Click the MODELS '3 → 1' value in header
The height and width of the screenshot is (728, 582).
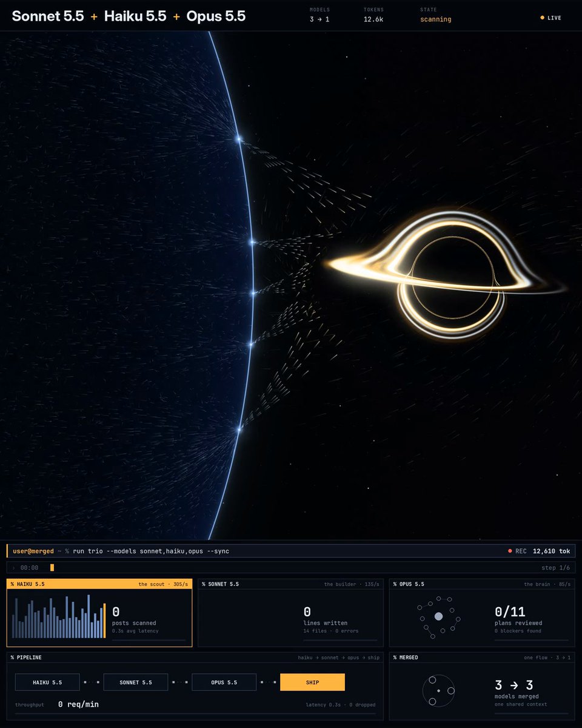pyautogui.click(x=319, y=19)
